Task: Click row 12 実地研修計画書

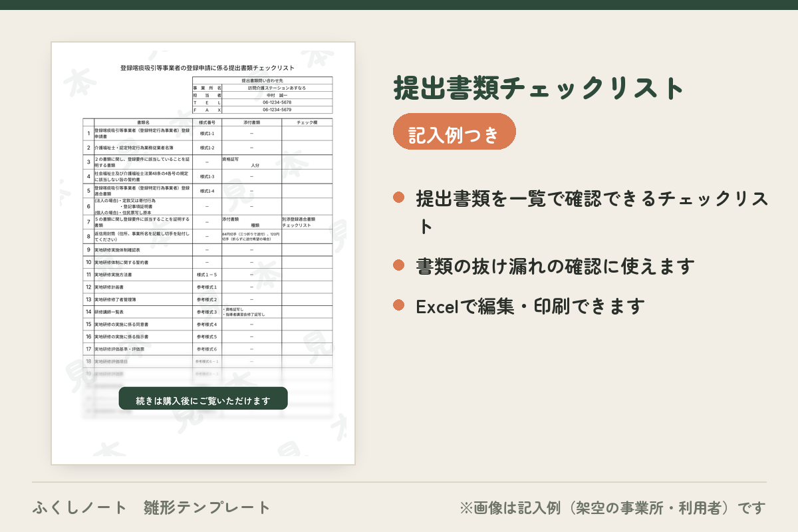Action: 143,287
